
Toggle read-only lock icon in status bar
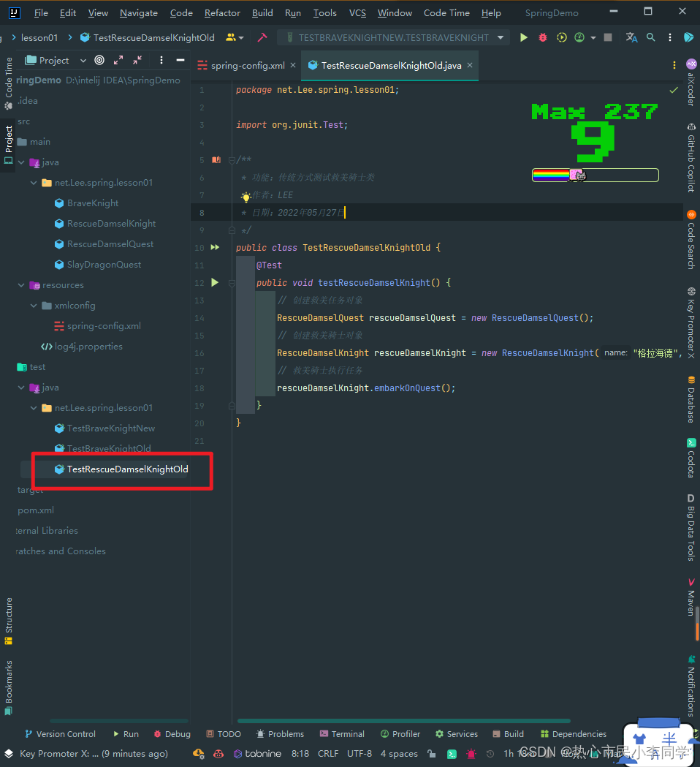pyautogui.click(x=431, y=754)
